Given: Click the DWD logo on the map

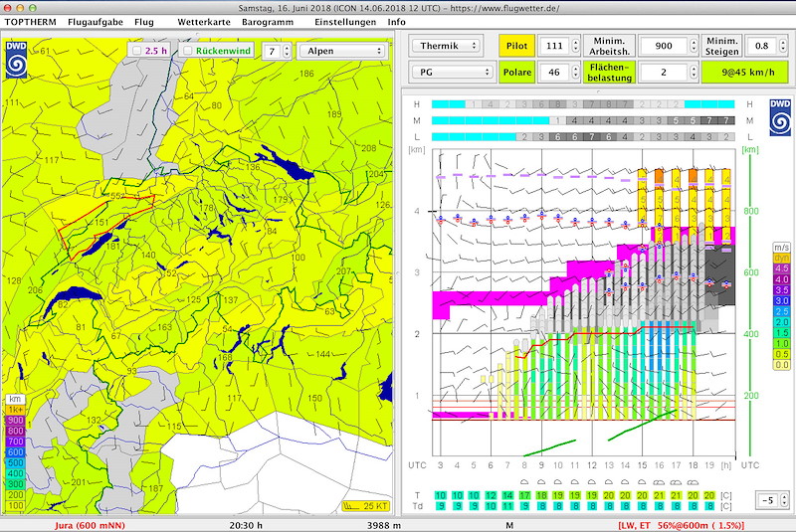Looking at the screenshot, I should coord(16,60).
